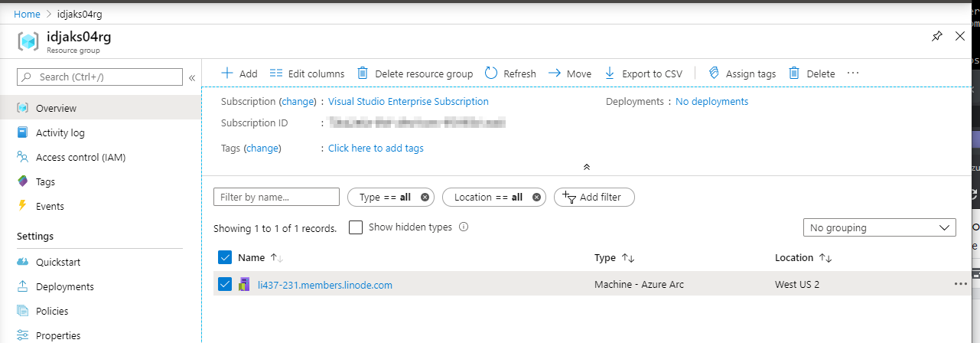Open the Type == all filter

385,197
